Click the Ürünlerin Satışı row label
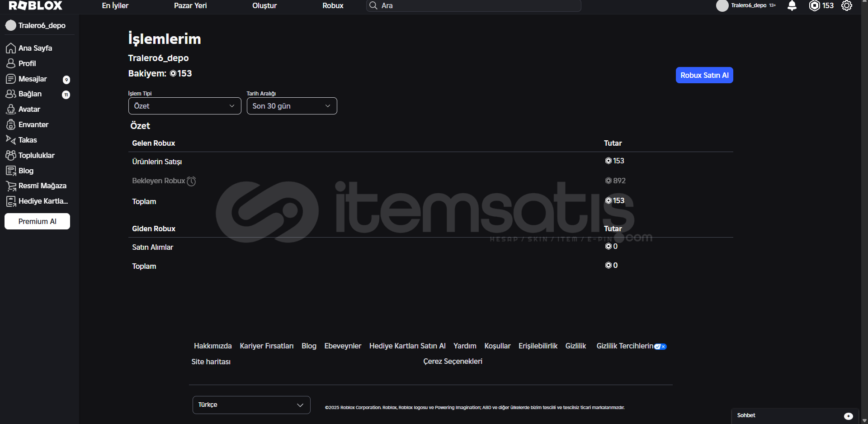Viewport: 868px width, 424px height. 157,162
